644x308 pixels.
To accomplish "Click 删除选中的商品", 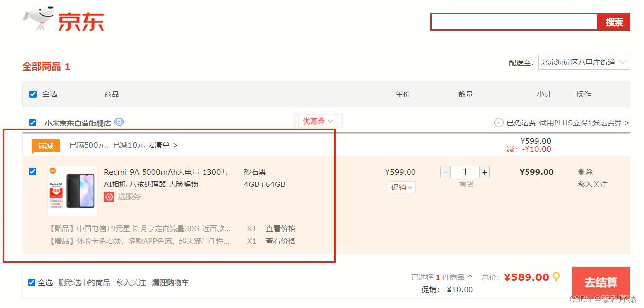I will click(84, 282).
